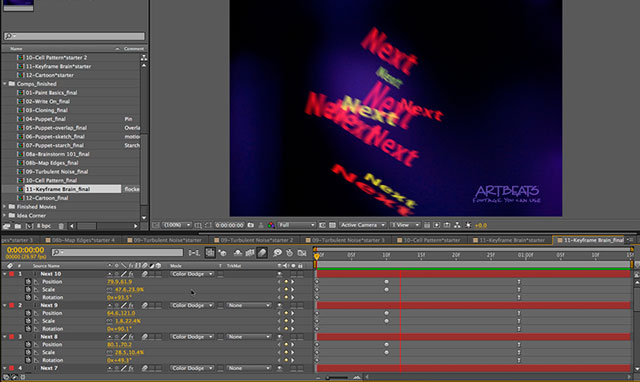Viewport: 640px width, 382px height.
Task: Toggle effects switch on Next 8 layer
Action: click(x=131, y=337)
